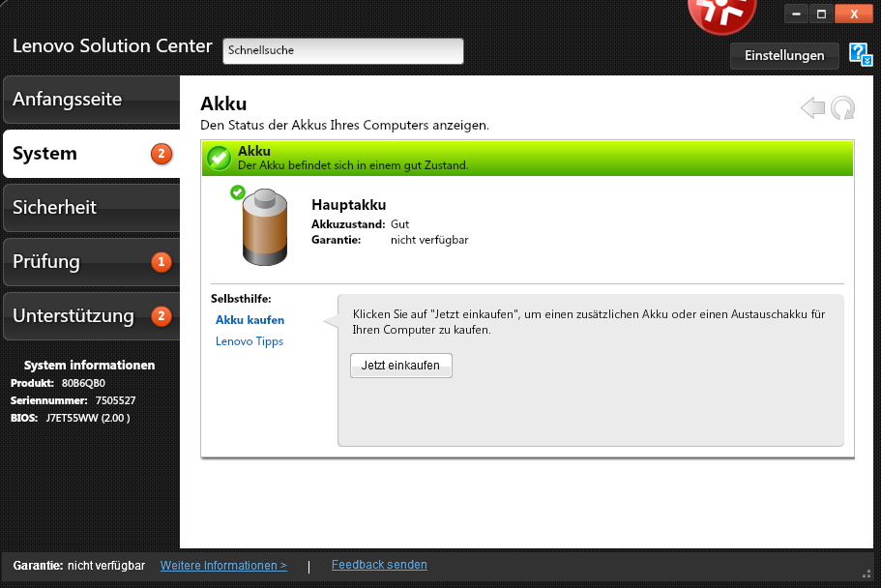Click Weitere Informationen link
This screenshot has height=588, width=881.
pos(223,566)
